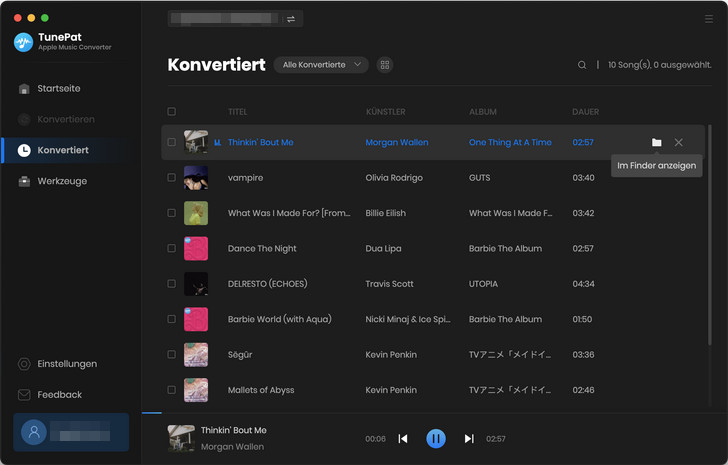The height and width of the screenshot is (465, 728).
Task: Click the Feedback envelope icon
Action: click(x=24, y=394)
